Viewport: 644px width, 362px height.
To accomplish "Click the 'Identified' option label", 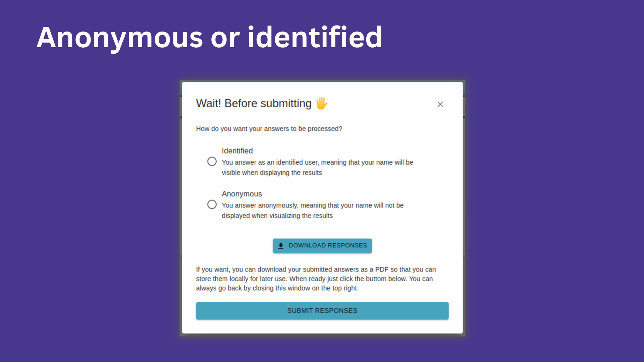I will pos(237,151).
